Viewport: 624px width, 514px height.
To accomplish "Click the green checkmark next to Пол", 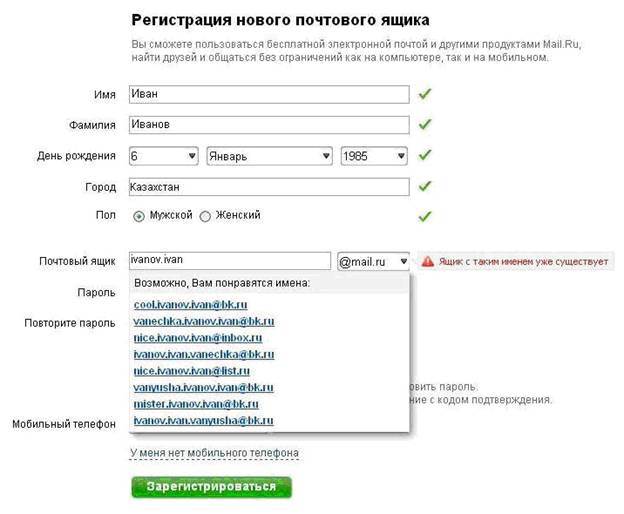I will (425, 216).
